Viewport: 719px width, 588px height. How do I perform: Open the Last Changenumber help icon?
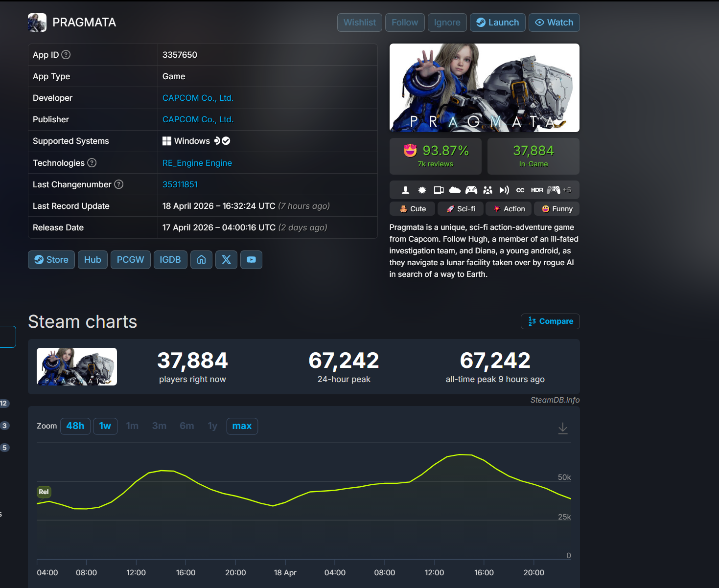point(118,184)
